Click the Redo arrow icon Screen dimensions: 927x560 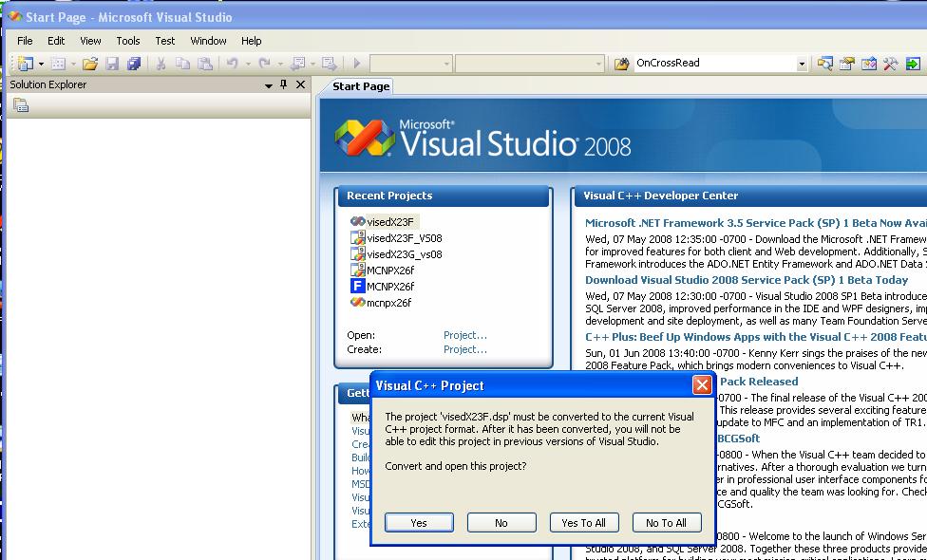(264, 64)
